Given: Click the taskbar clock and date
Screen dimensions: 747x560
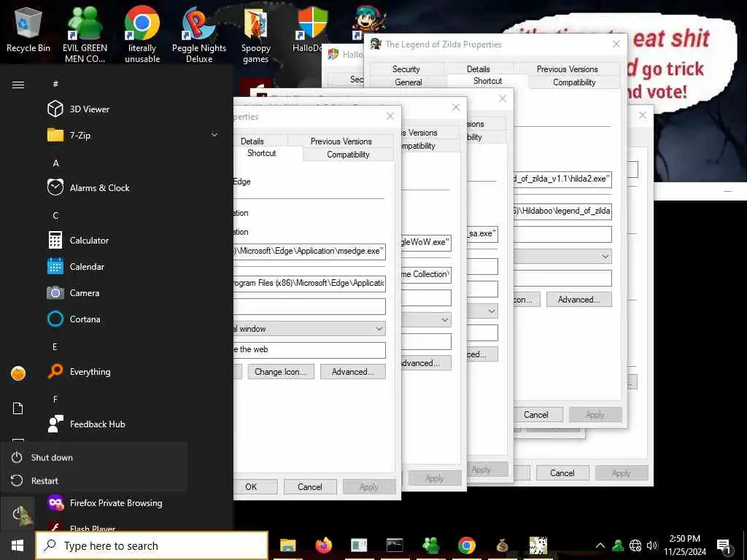Looking at the screenshot, I should pos(685,545).
